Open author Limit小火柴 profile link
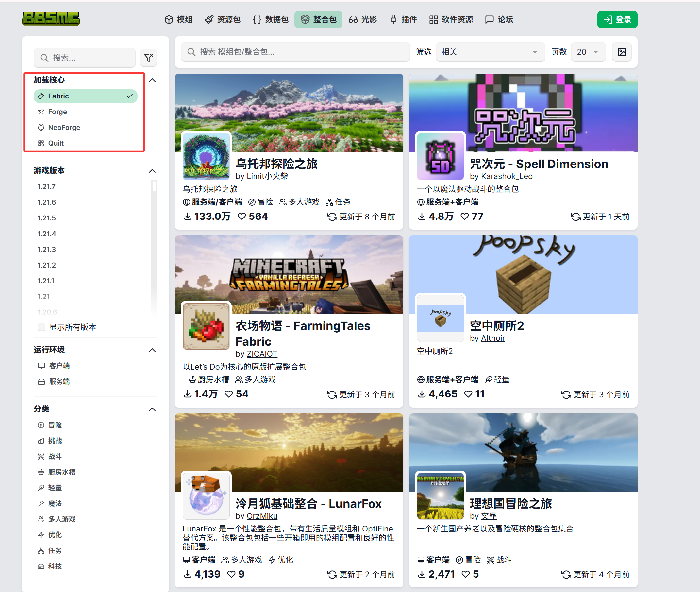Screen dimensions: 700x592 (x=267, y=176)
